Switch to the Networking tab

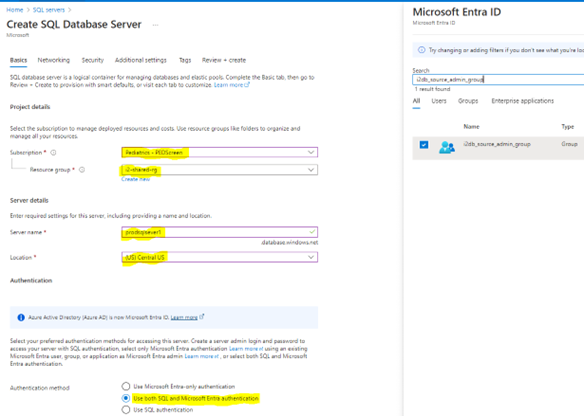54,60
